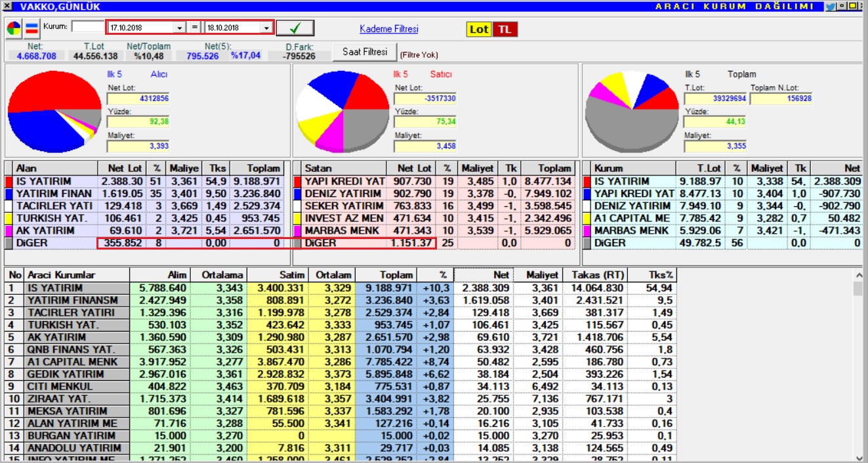Select the Satıcı Maliyet value 3,458
Viewport: 868px width, 463px height.
click(426, 146)
